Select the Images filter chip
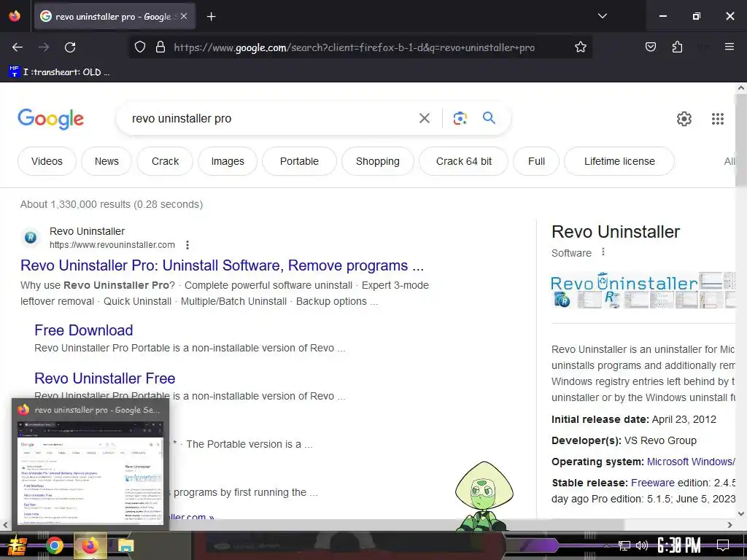 [228, 161]
